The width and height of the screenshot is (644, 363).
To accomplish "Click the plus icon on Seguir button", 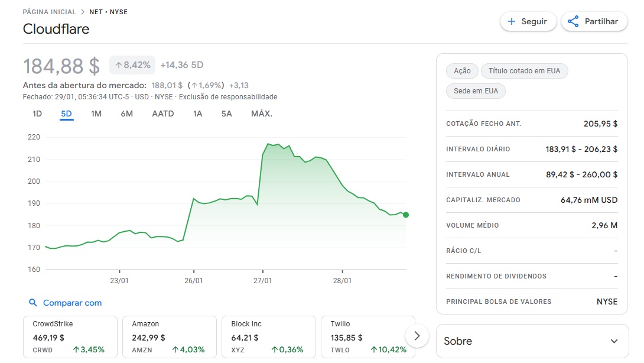I will coord(512,21).
